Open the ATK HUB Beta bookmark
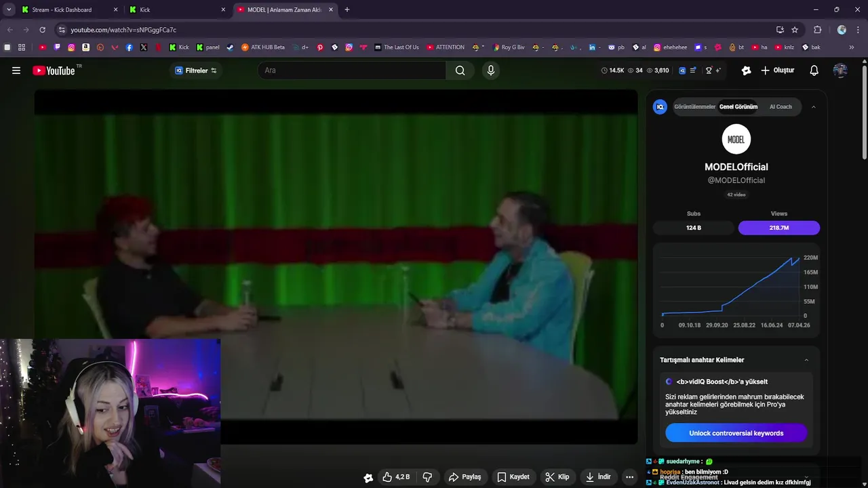Screen dimensions: 868x488 pos(263,47)
